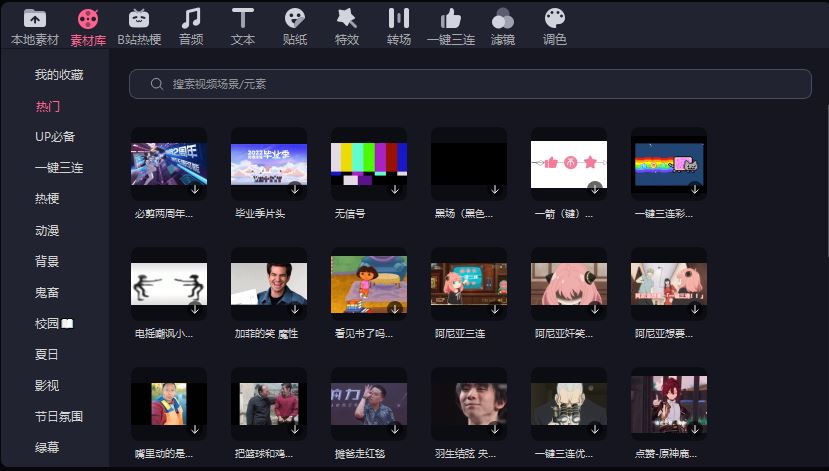The image size is (829, 471).
Task: Download the 一键三连彩 rainbow cat clip
Action: (x=695, y=189)
